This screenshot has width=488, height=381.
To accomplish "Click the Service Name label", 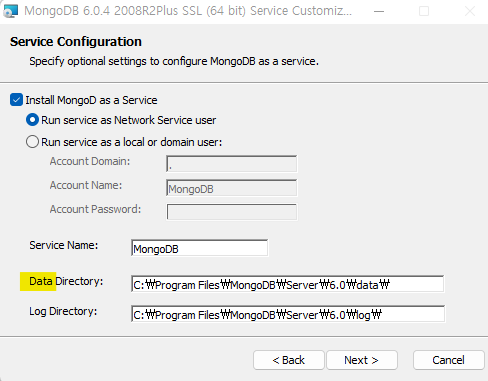I will [x=64, y=245].
